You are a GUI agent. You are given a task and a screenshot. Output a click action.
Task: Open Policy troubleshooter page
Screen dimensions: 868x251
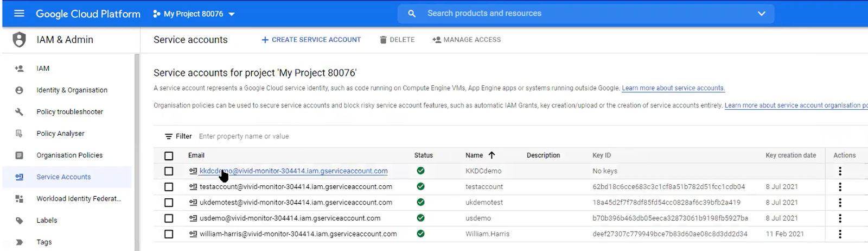(x=69, y=112)
